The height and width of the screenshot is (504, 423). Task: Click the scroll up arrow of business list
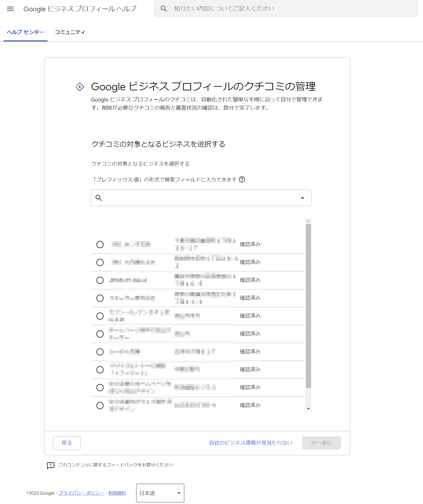(308, 221)
